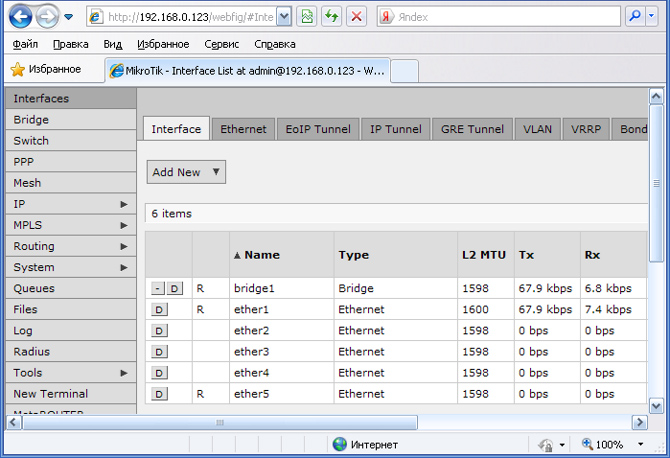This screenshot has height=458, width=670.
Task: Toggle the D button on ether5 row
Action: (159, 394)
